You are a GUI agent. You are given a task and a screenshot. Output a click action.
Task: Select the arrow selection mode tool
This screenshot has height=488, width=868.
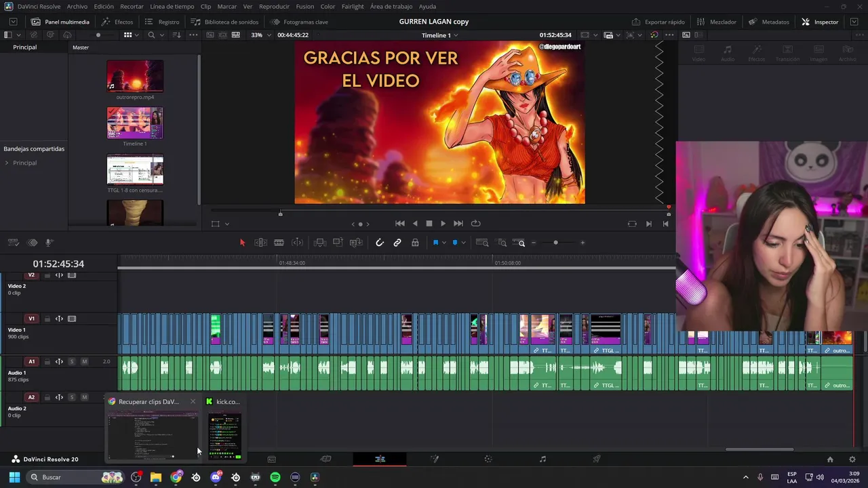coord(242,243)
